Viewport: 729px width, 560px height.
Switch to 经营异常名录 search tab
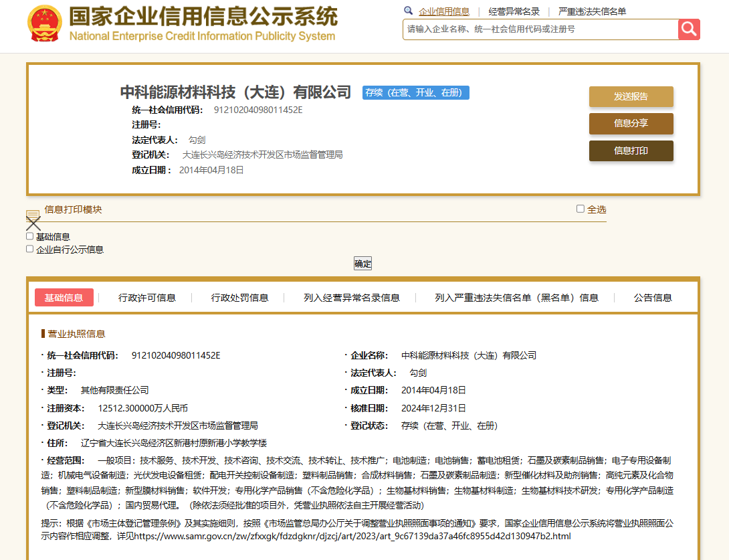[514, 11]
